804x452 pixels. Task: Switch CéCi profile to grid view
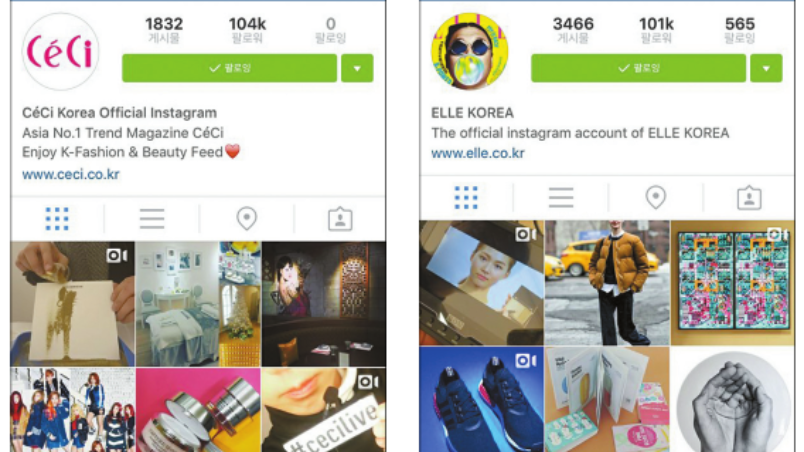(57, 219)
